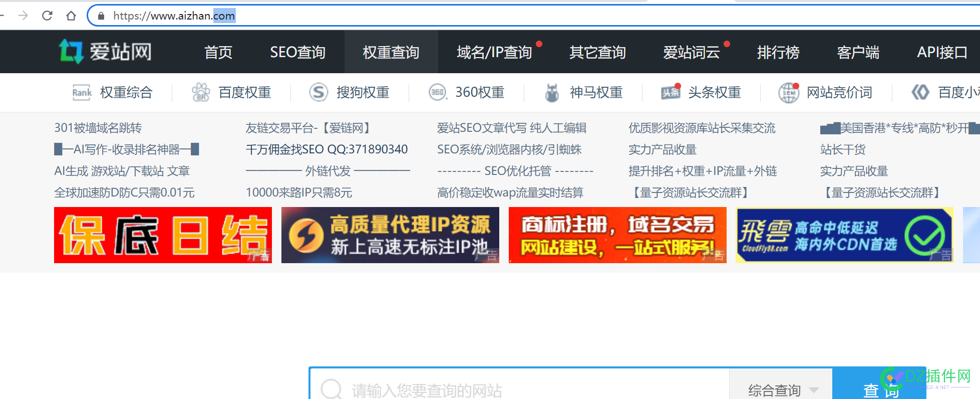The width and height of the screenshot is (980, 399).
Task: Open 提升排名+权重+IP流量+外链 link
Action: [703, 171]
